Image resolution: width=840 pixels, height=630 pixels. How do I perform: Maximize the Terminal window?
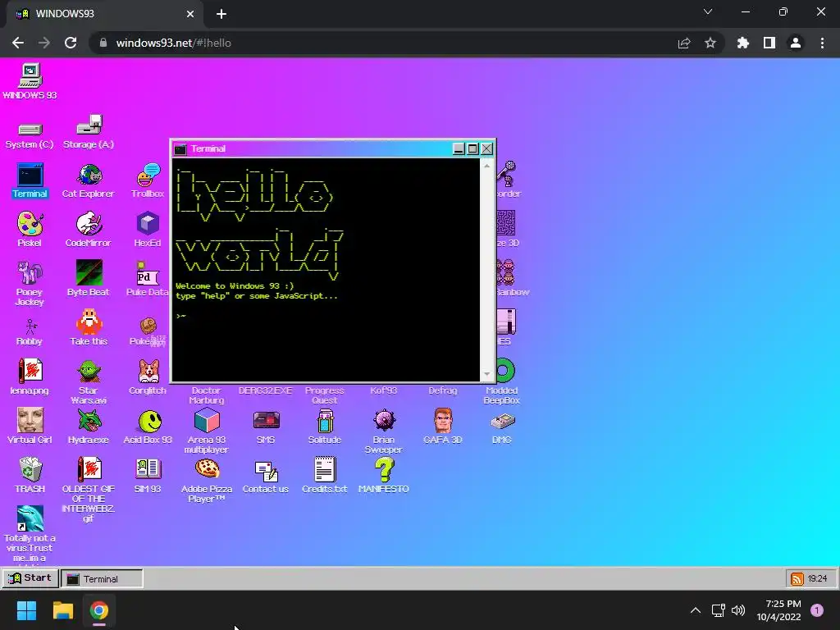(472, 149)
